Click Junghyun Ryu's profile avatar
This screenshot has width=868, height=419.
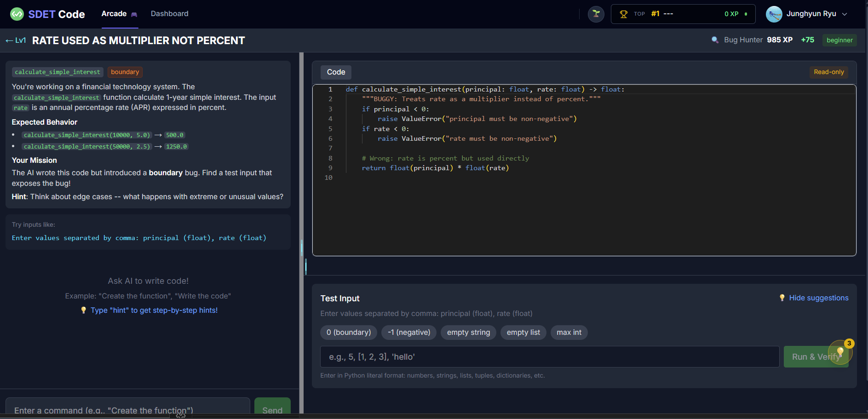pyautogui.click(x=774, y=14)
